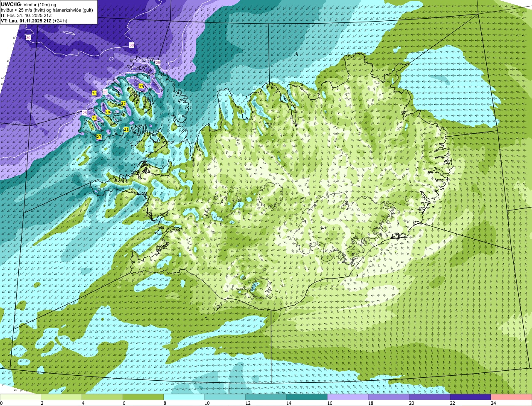Click the legend tick label "0"
532x406 pixels.
pos(1,403)
